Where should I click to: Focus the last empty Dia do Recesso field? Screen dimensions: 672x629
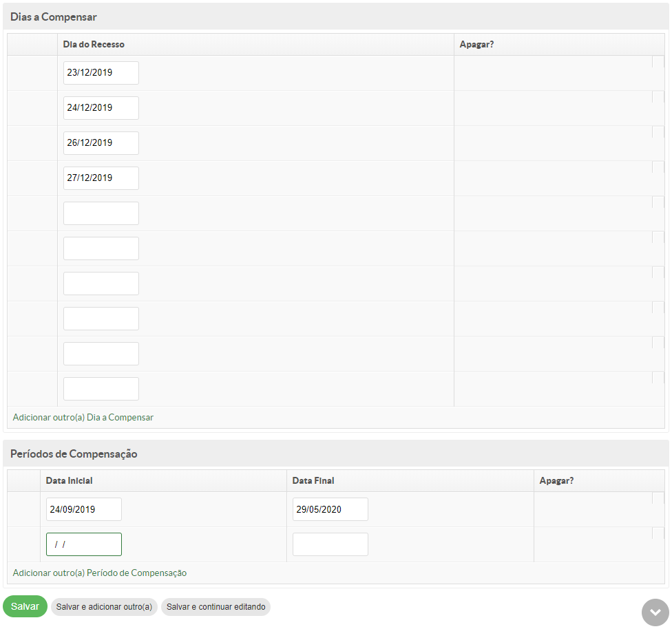click(x=101, y=389)
